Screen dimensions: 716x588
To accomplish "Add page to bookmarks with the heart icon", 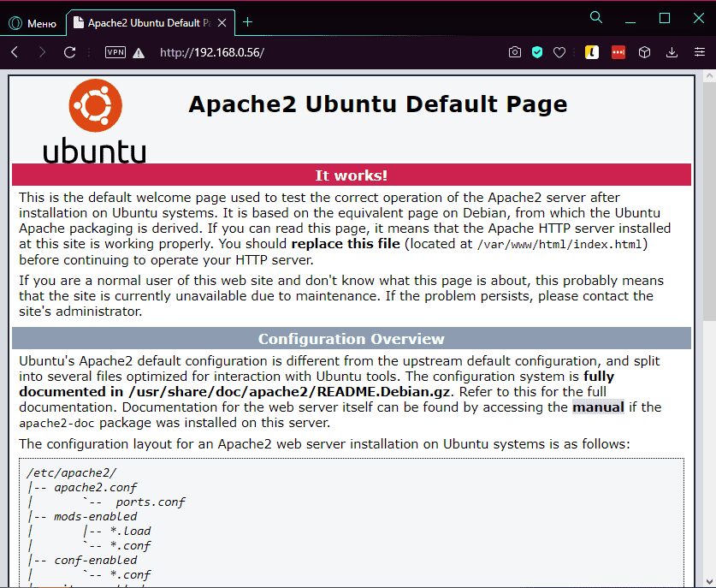I will (559, 51).
